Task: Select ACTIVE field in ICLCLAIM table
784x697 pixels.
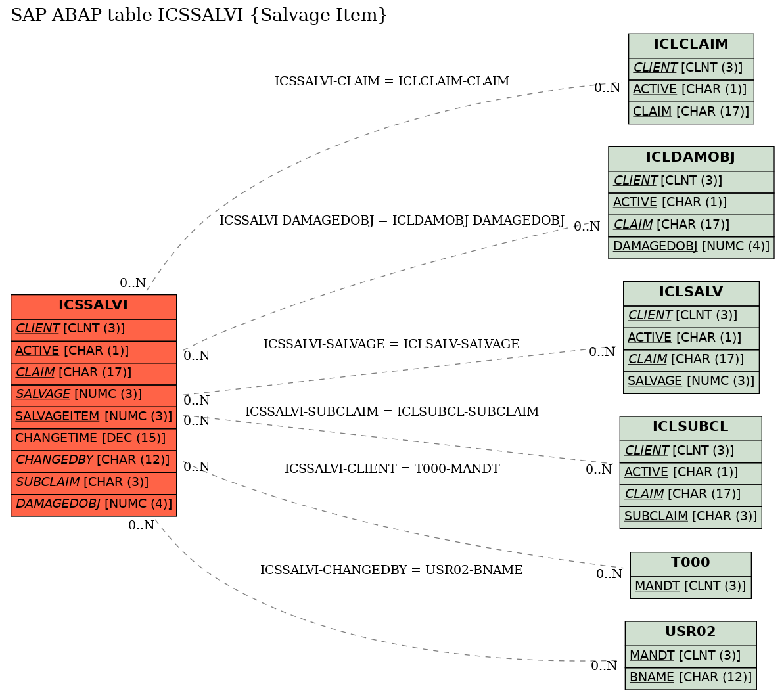Action: [691, 90]
